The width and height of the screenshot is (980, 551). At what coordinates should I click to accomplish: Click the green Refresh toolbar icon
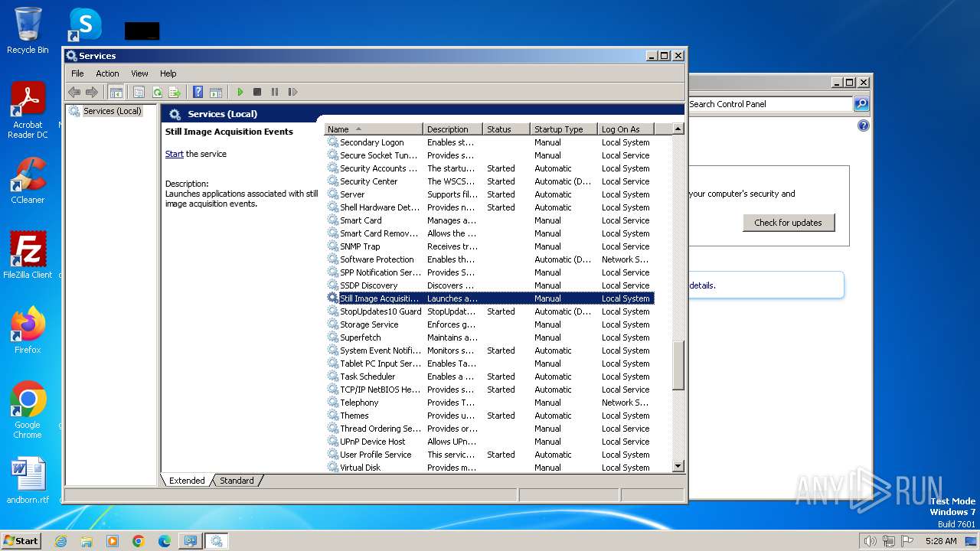pyautogui.click(x=157, y=92)
